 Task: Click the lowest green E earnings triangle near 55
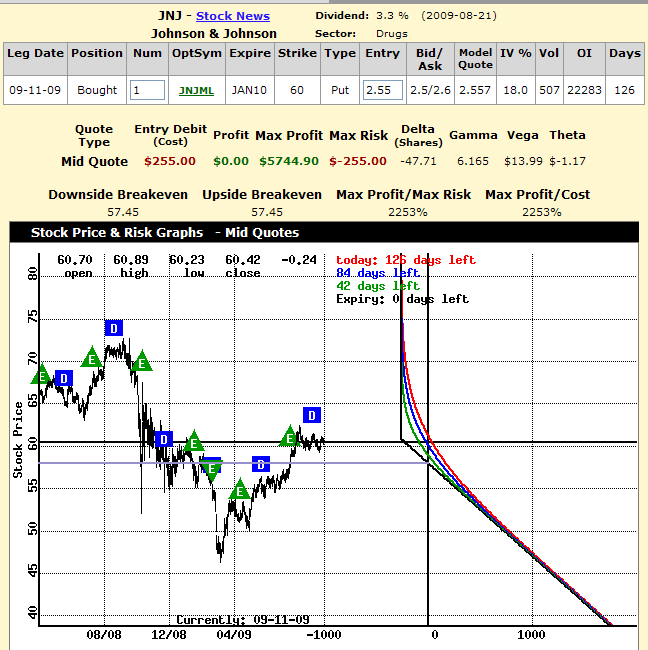240,489
